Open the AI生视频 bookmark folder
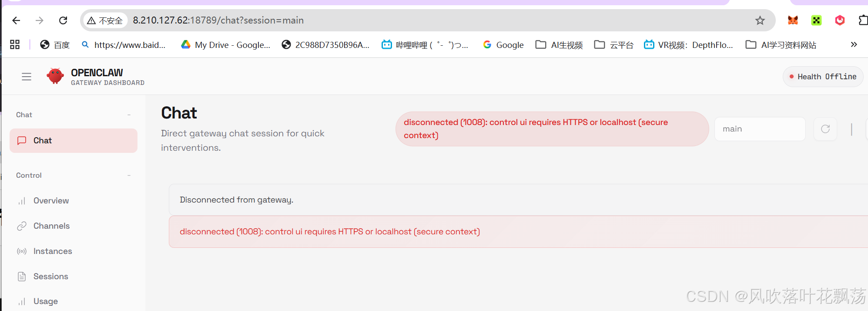Image resolution: width=868 pixels, height=311 pixels. (559, 45)
